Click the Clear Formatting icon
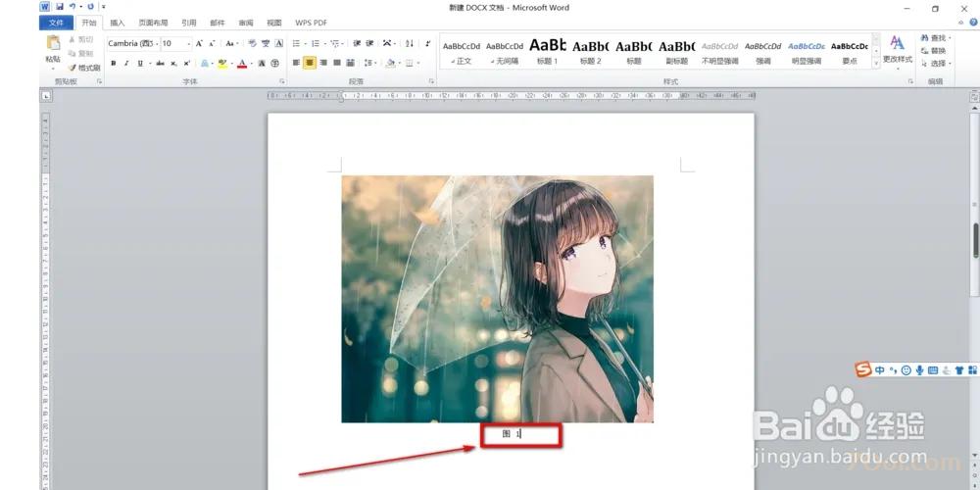 click(252, 44)
